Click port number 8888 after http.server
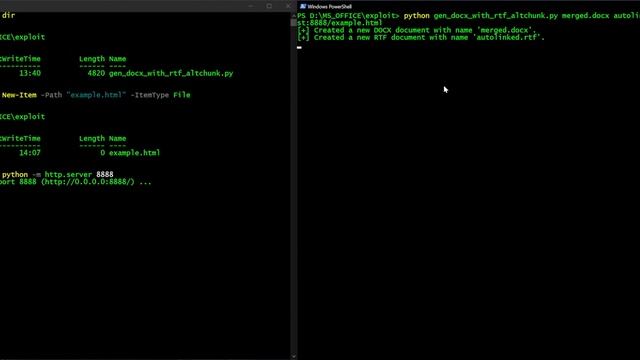The height and width of the screenshot is (360, 640). coord(105,174)
